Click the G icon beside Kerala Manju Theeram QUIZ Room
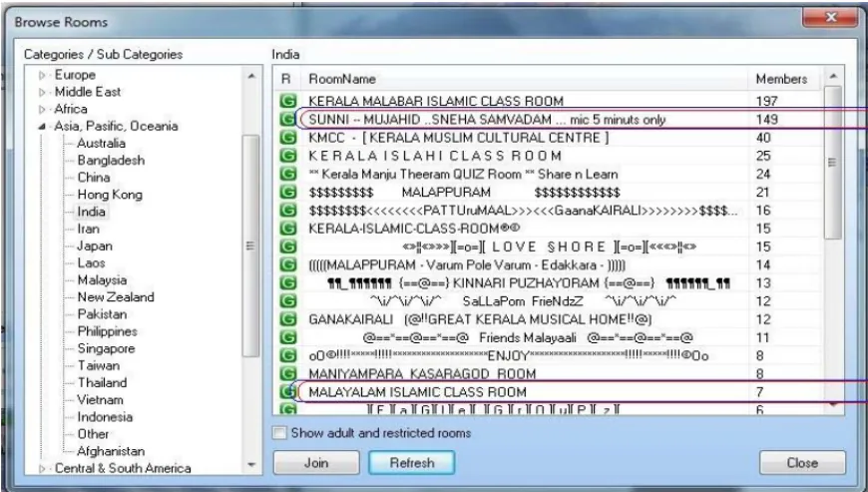 pyautogui.click(x=287, y=174)
